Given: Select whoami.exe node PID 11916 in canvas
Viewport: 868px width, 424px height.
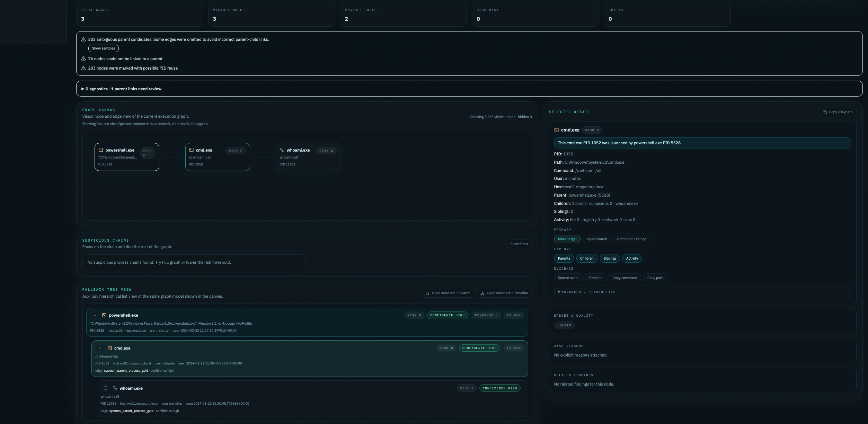Looking at the screenshot, I should (x=308, y=157).
